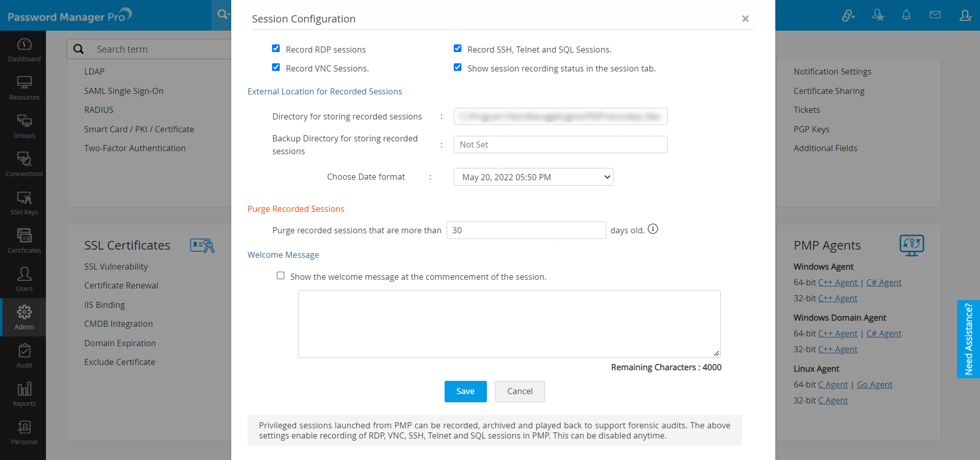Open the Connections sidebar icon
Viewport: 980px width, 460px height.
click(24, 164)
